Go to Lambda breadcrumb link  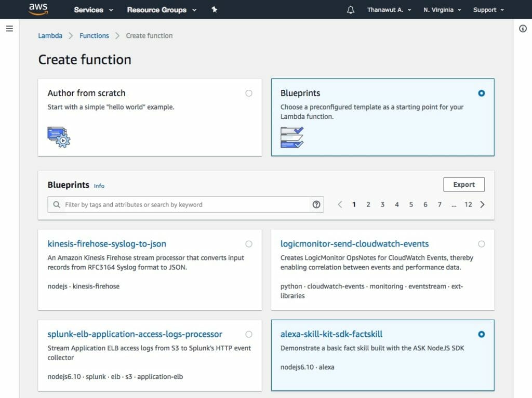click(x=50, y=36)
